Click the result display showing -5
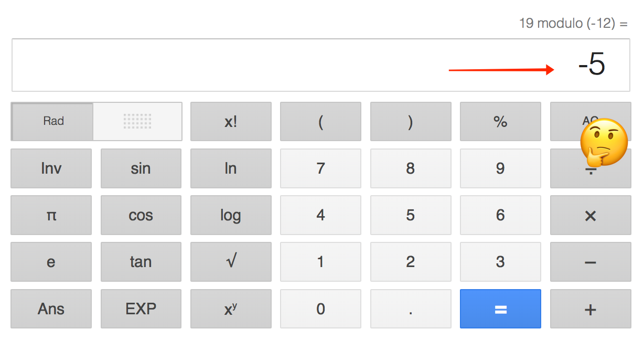The height and width of the screenshot is (340, 644). point(592,66)
